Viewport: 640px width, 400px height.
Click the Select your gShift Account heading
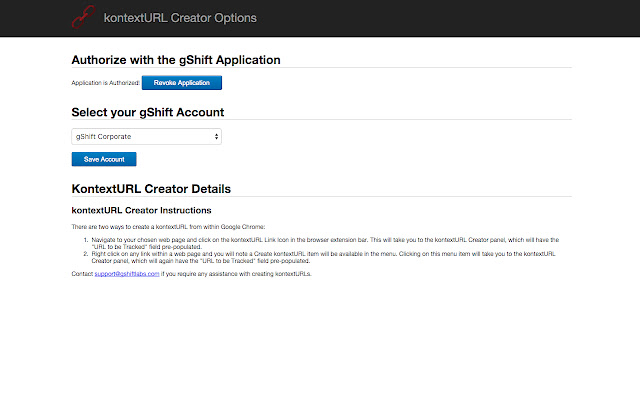148,112
